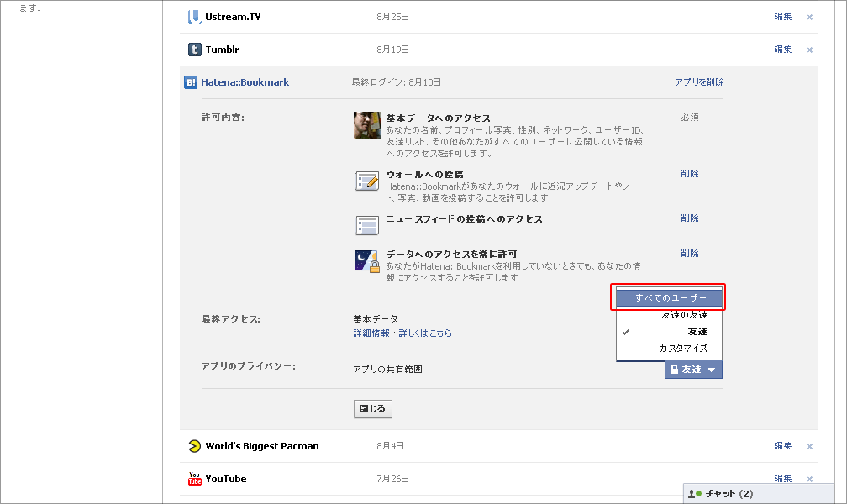Click 削除 for ウォールへの投稿 permission
847x504 pixels.
coord(690,173)
